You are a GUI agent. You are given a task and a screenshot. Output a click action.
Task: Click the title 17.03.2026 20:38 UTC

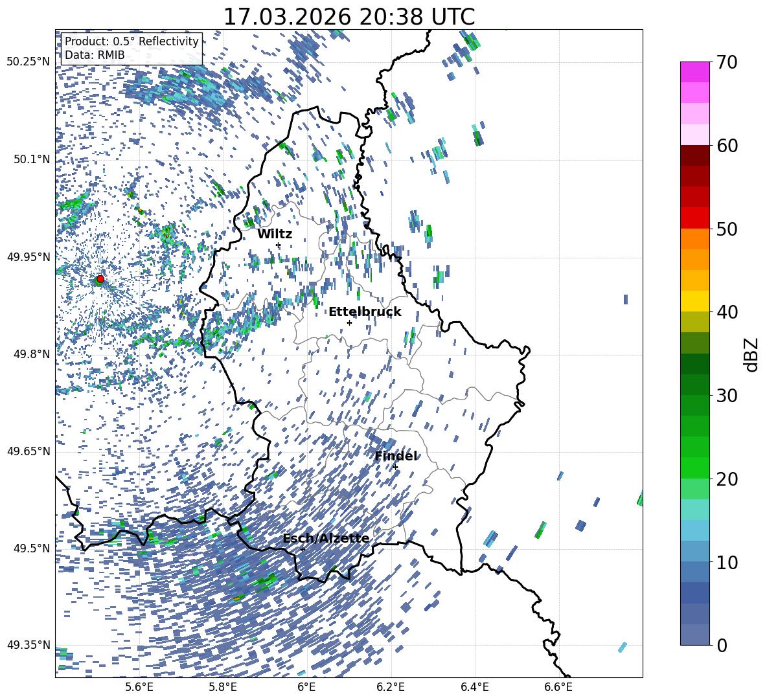(349, 17)
